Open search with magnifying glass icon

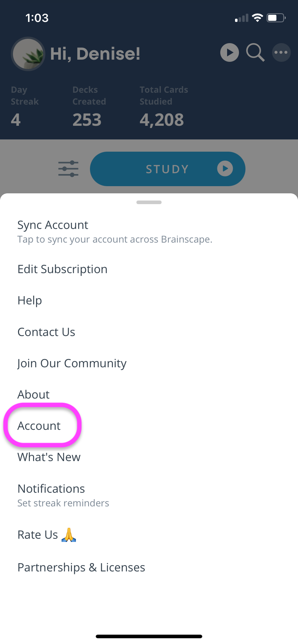pyautogui.click(x=256, y=52)
